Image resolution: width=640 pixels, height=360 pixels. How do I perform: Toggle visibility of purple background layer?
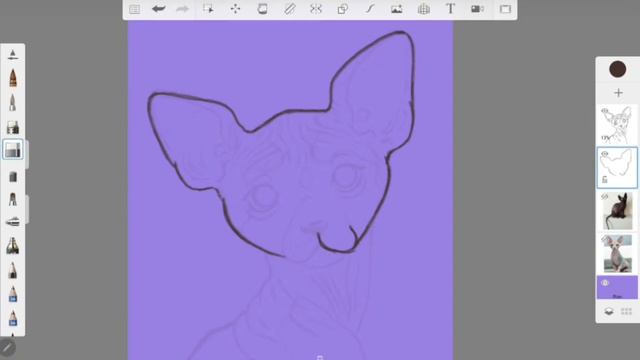click(x=605, y=283)
